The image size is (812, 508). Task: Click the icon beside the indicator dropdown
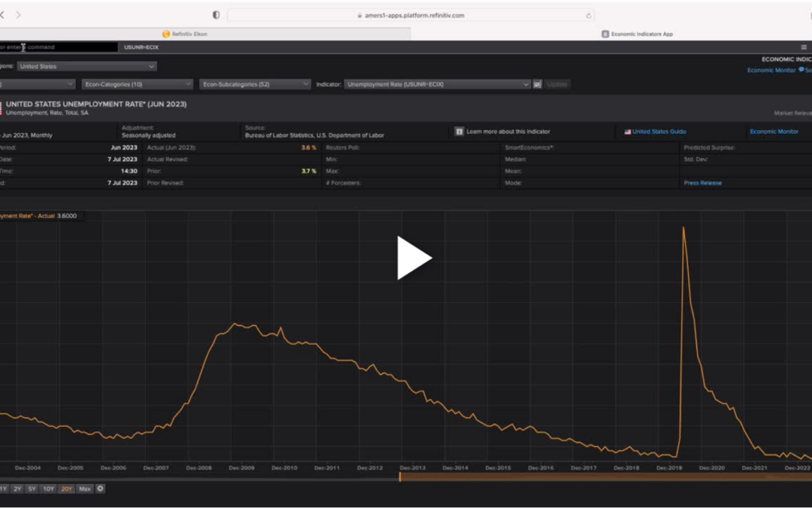(x=538, y=84)
